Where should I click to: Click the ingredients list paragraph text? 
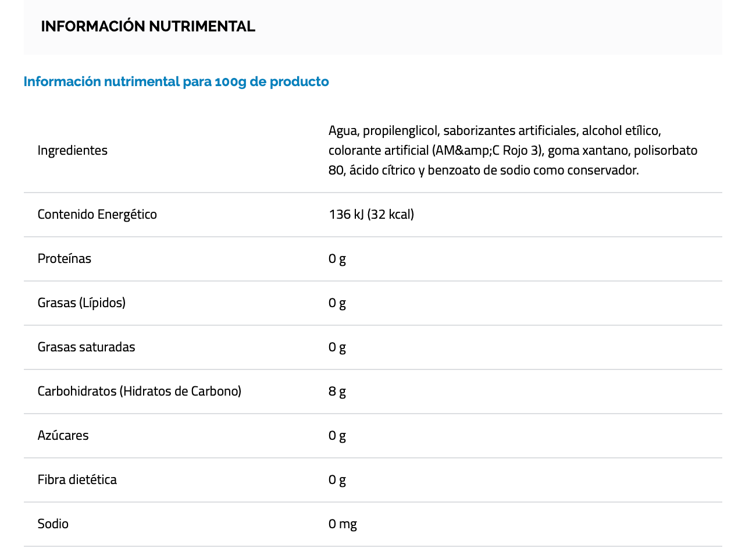pos(512,150)
